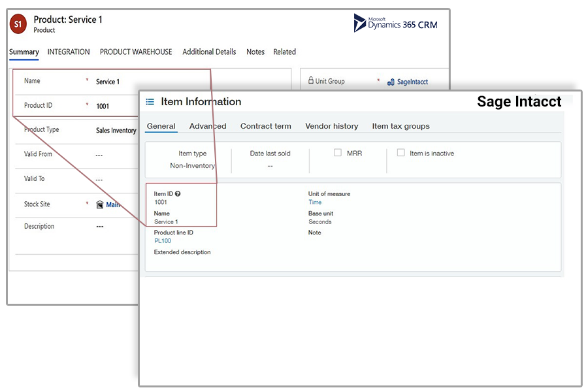Viewport: 588px width, 392px height.
Task: Click the Time unit of measure link
Action: [315, 203]
